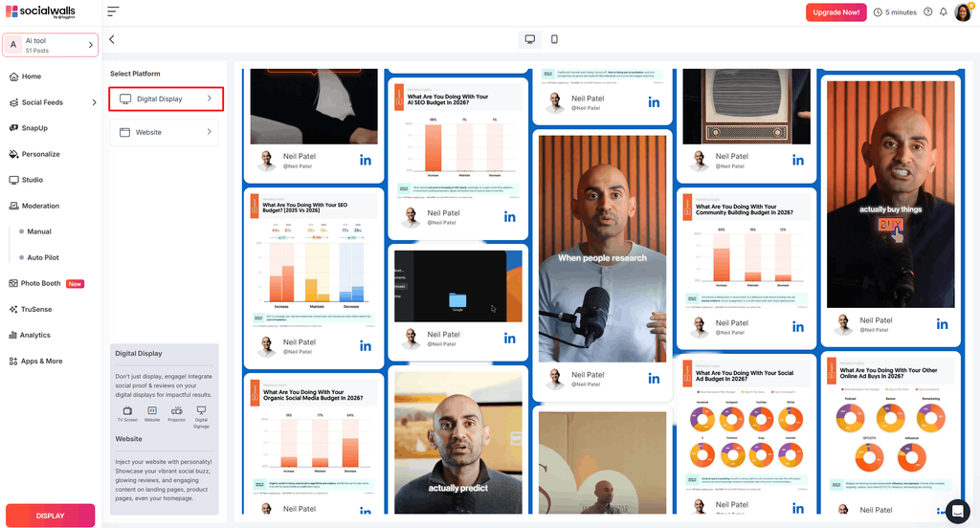
Task: Expand the Social Feeds chevron
Action: pos(94,102)
